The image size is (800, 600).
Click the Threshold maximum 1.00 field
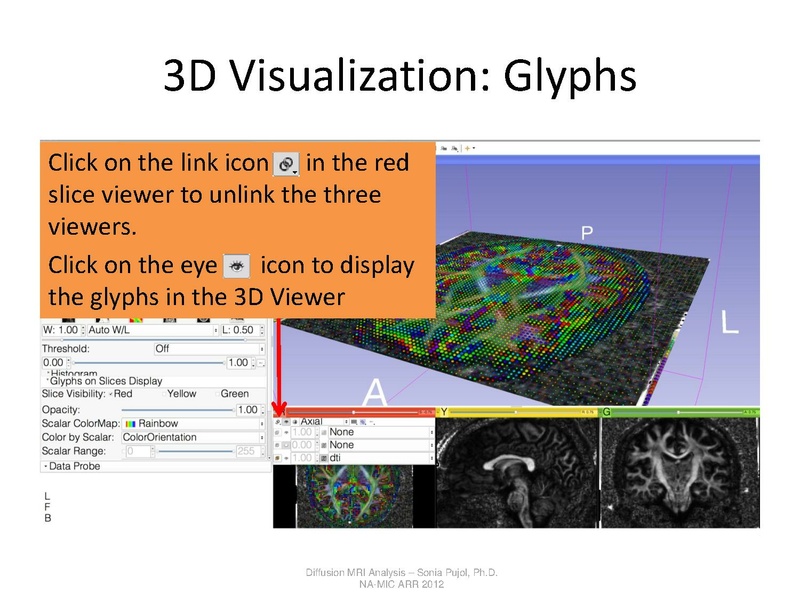(x=241, y=363)
